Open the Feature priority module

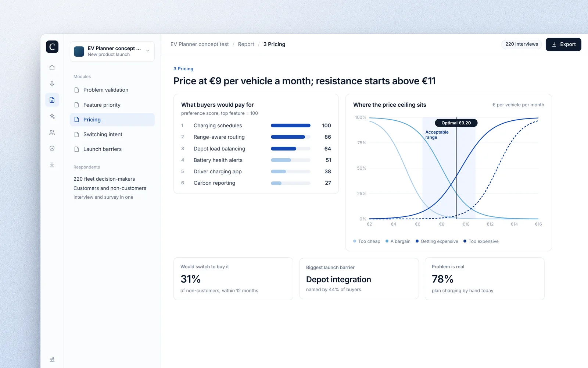[112, 105]
